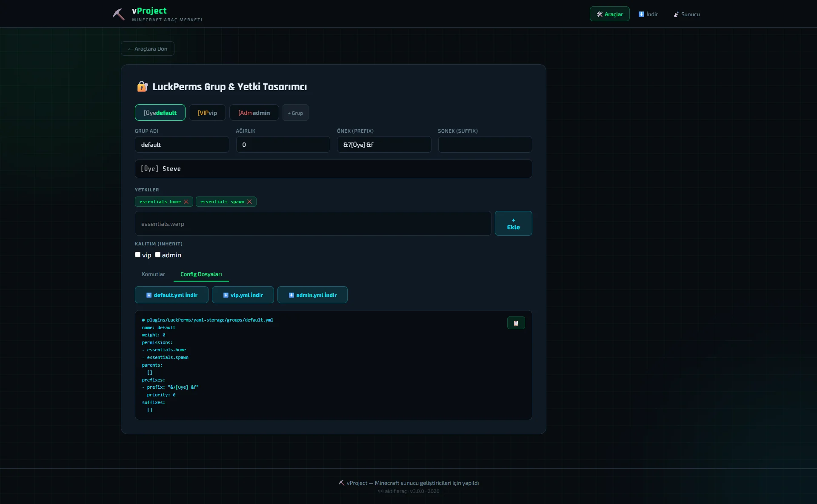This screenshot has width=817, height=504.
Task: Click the download icon on default.yml İndir
Action: coord(149,295)
